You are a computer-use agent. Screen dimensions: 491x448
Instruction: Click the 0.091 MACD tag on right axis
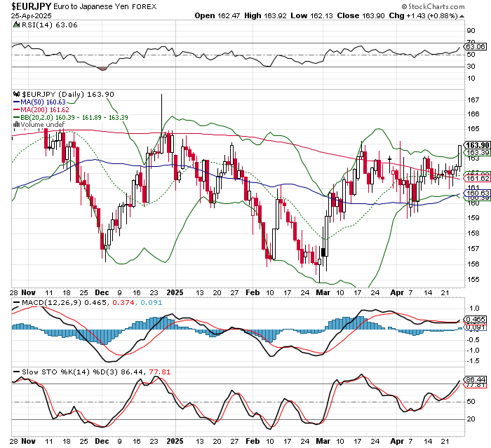476,327
